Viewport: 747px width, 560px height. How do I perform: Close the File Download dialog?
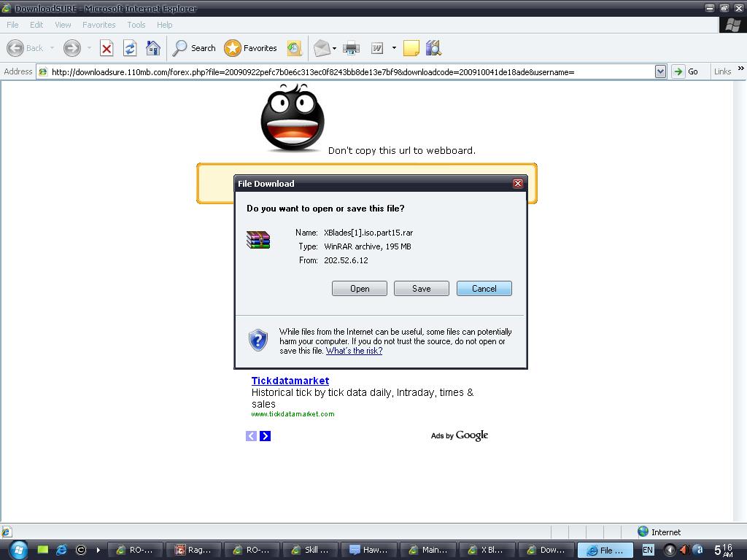point(518,183)
